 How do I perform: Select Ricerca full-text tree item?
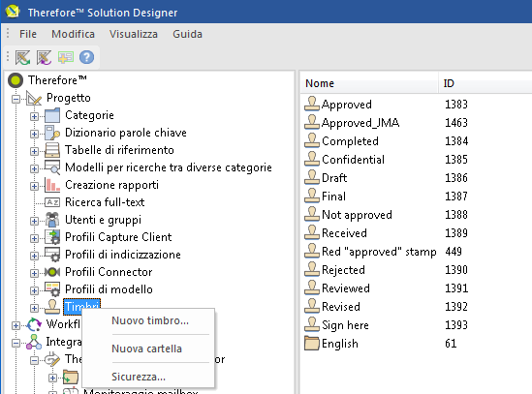pos(105,202)
